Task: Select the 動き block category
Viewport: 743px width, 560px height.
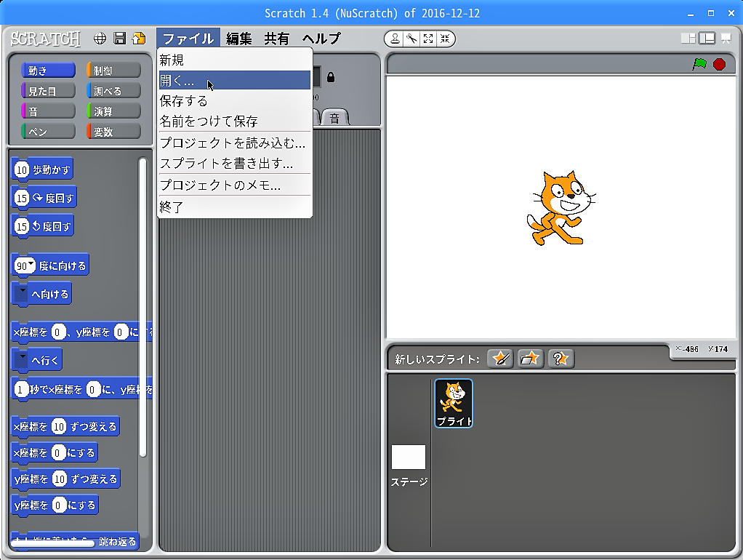Action: pos(48,71)
